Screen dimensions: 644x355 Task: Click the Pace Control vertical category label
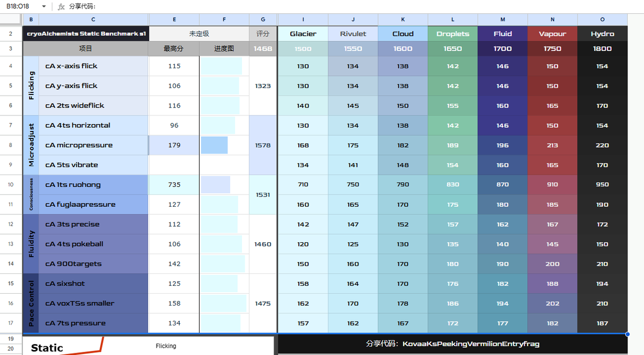(31, 303)
